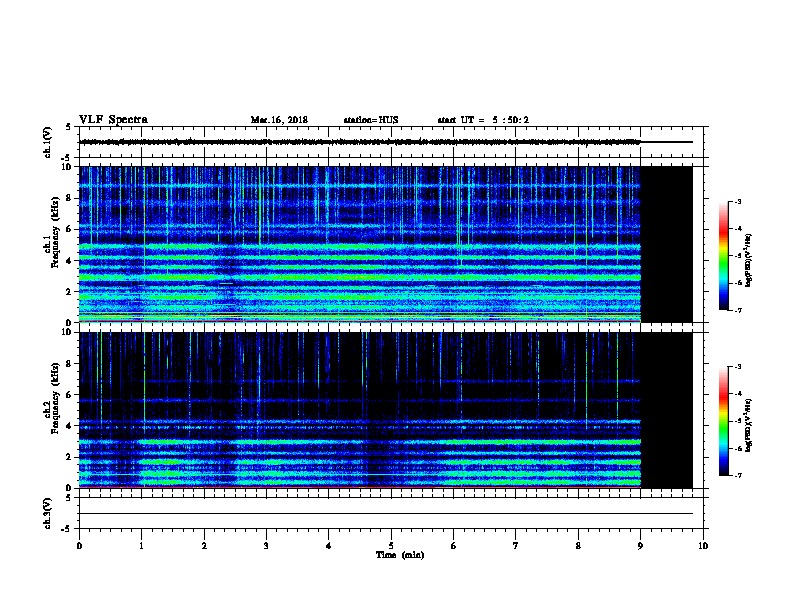Click the "-7" value on ch.1 colorbar
Screen dimensions: 792x612
coord(738,310)
